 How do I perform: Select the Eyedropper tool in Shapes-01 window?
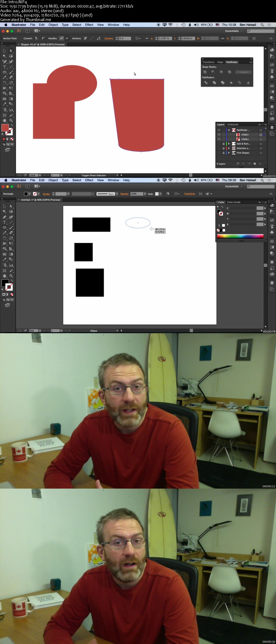(x=5, y=104)
